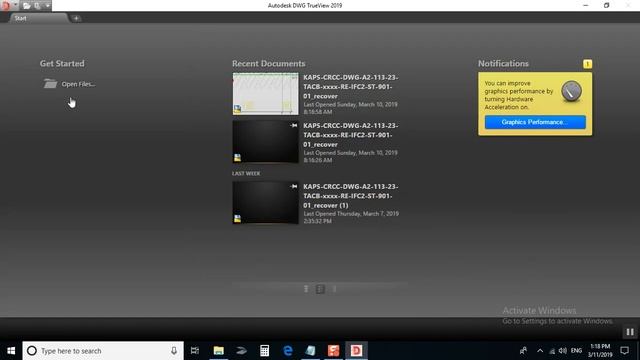Click the network status tray icon
This screenshot has height=360, width=640.
pos(552,351)
